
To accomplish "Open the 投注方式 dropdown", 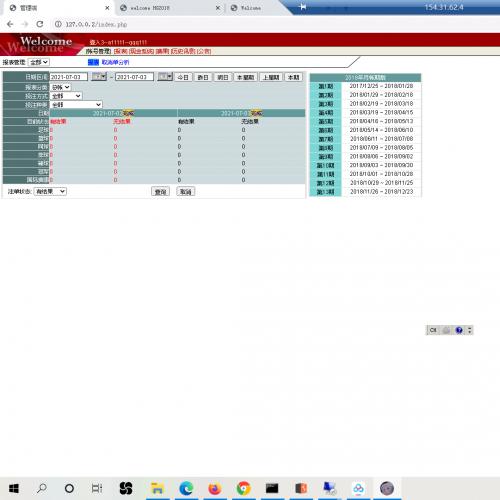I will 66,96.
